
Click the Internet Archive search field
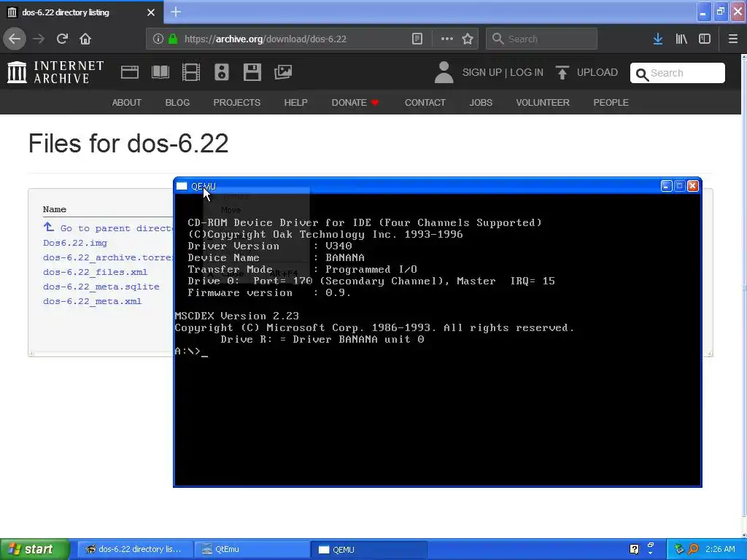(678, 73)
